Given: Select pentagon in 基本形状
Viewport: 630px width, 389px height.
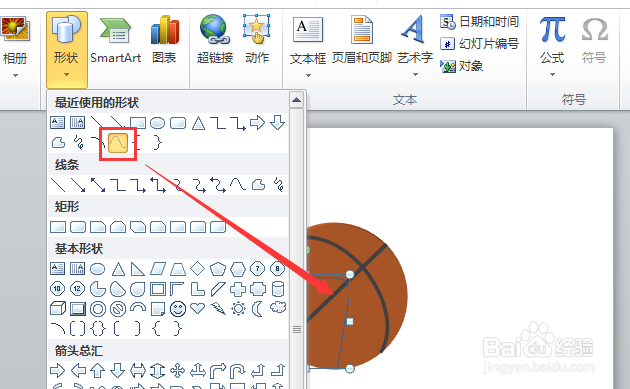Looking at the screenshot, I should [x=218, y=268].
